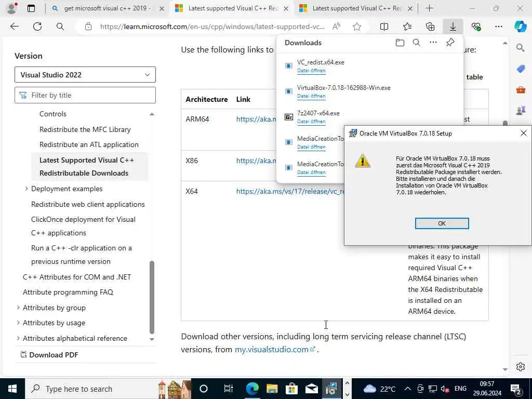The height and width of the screenshot is (399, 532).
Task: Open the sidebar Tools briefcase icon
Action: tap(521, 90)
